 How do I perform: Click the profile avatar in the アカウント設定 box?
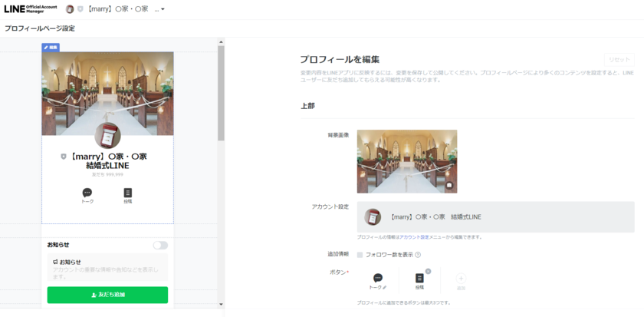click(x=373, y=216)
